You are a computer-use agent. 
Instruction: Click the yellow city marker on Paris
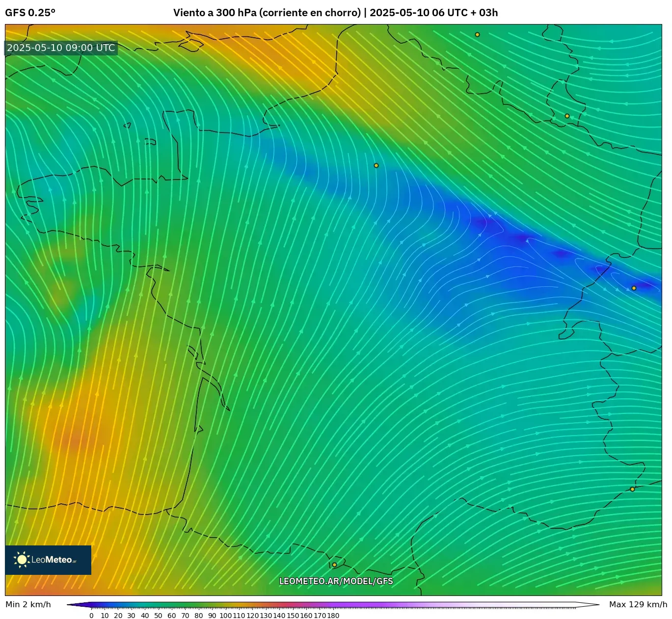tap(376, 166)
